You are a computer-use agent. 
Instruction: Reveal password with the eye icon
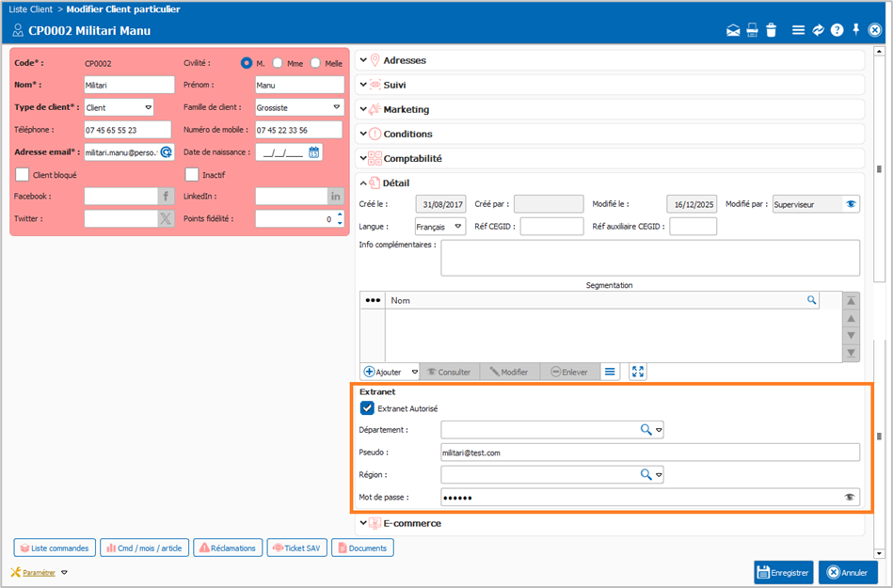(x=849, y=497)
